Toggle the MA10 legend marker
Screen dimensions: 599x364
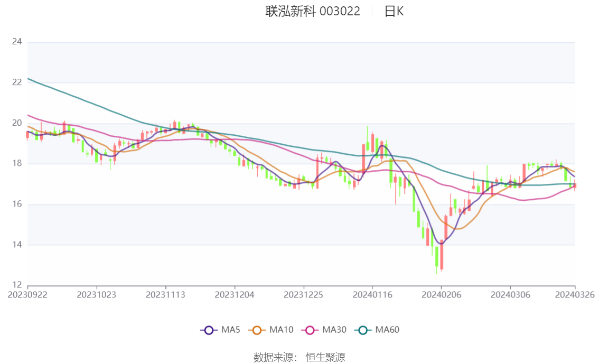[x=257, y=330]
